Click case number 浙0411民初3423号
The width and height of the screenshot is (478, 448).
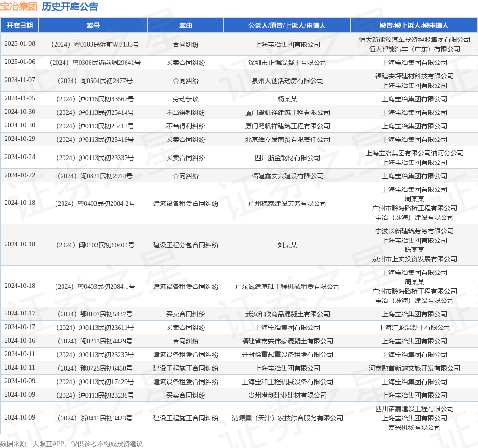tap(95, 418)
